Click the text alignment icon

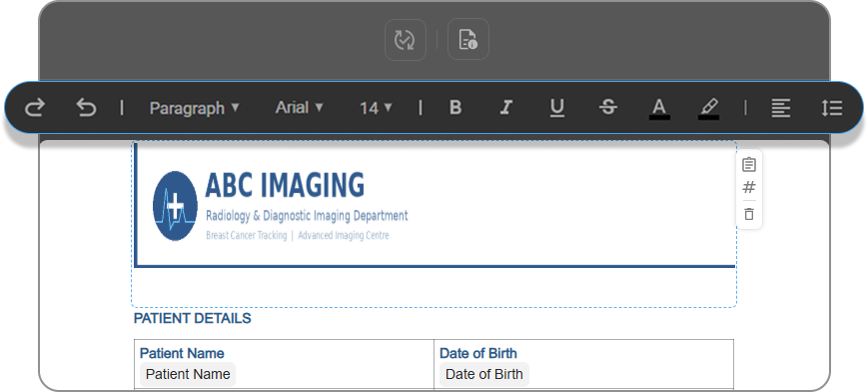781,108
